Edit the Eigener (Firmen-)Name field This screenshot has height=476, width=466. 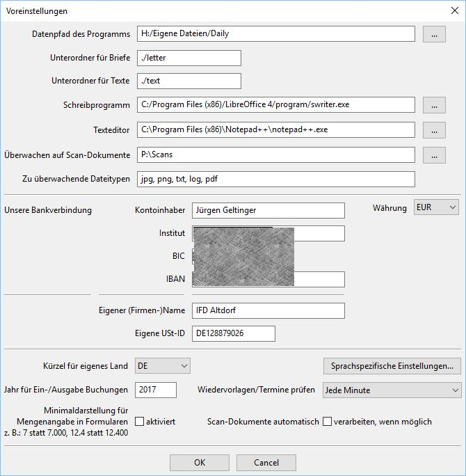pos(268,310)
